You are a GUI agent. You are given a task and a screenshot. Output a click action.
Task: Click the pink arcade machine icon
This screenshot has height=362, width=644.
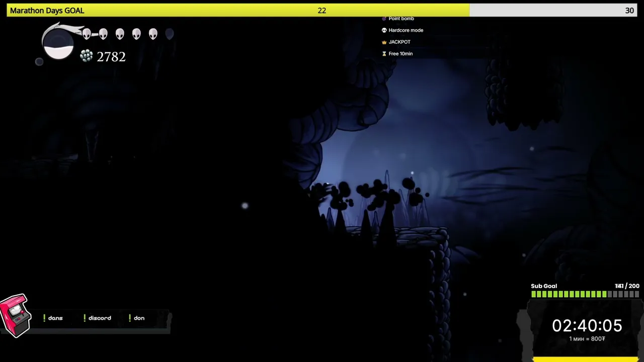15,316
